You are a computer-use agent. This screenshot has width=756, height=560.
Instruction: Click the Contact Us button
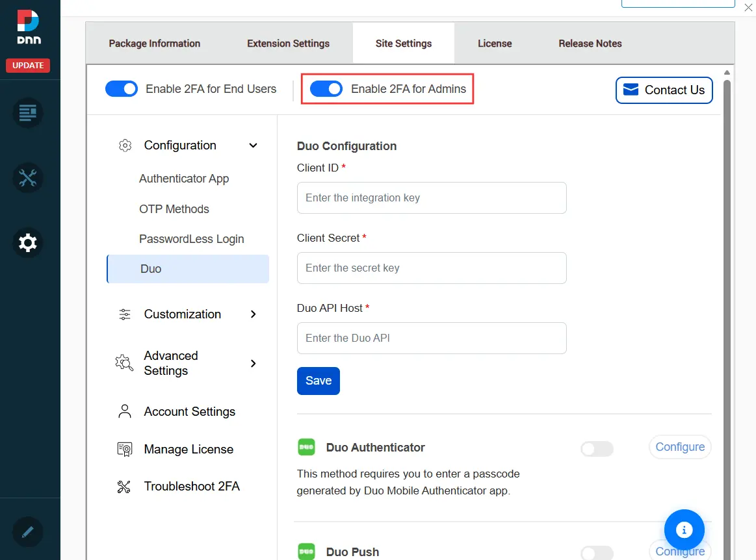tap(664, 90)
